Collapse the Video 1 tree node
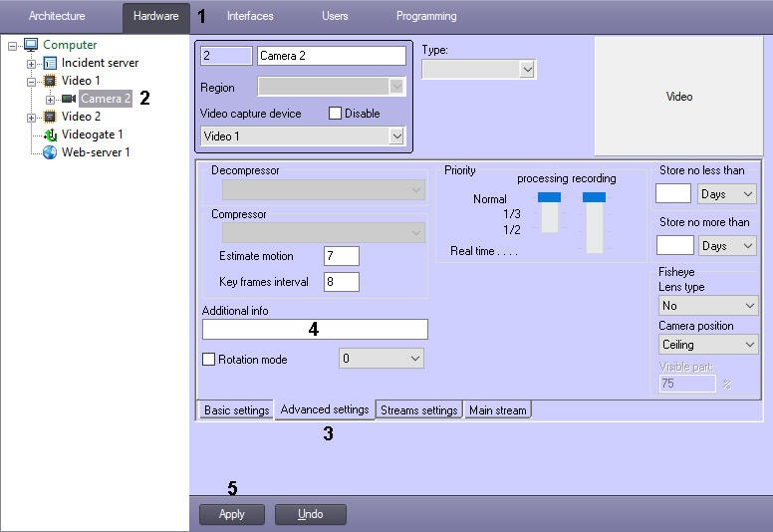Image resolution: width=773 pixels, height=532 pixels. [32, 81]
